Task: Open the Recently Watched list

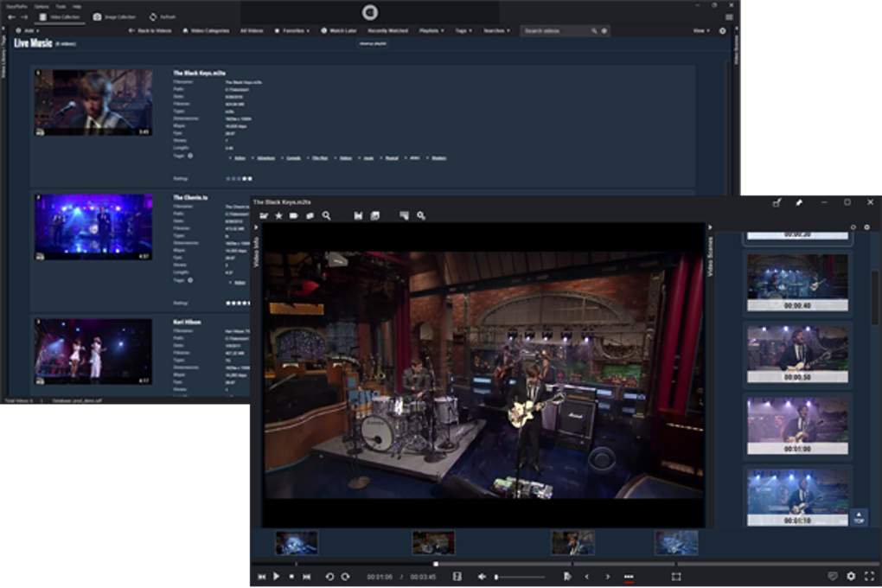Action: coord(388,31)
